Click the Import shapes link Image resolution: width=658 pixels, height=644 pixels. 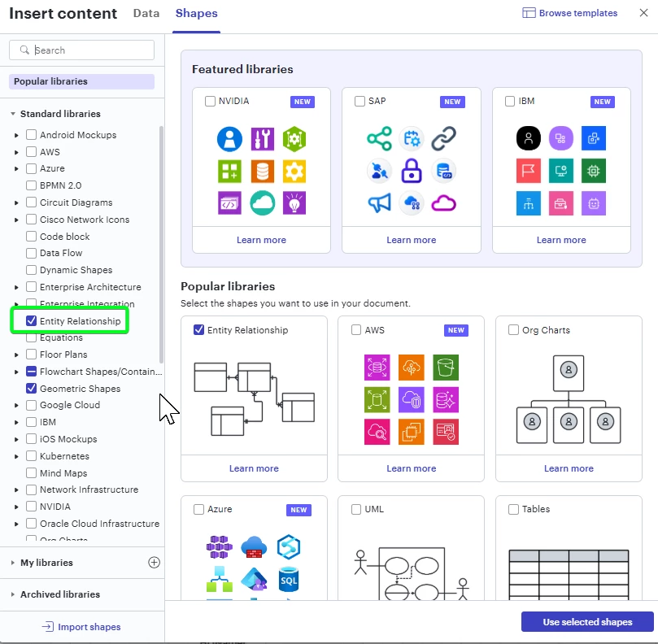click(89, 627)
